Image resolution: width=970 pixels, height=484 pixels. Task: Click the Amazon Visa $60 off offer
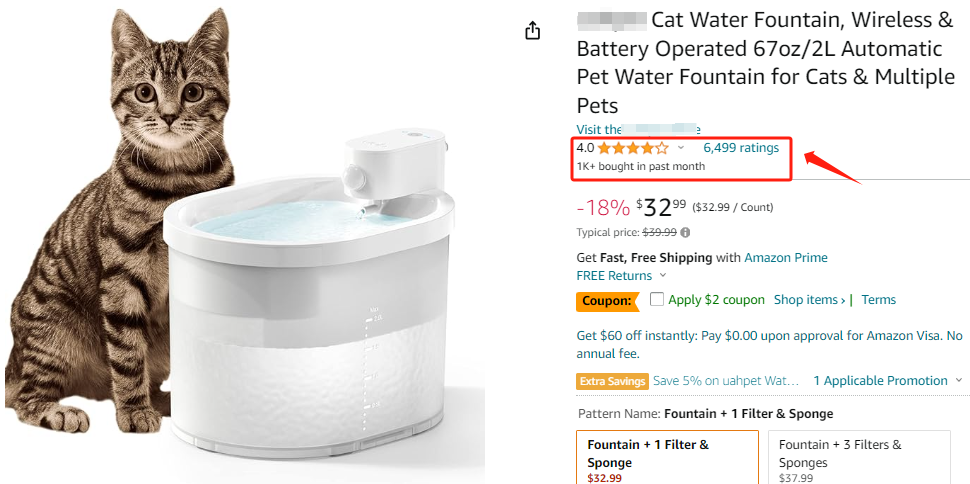[x=770, y=345]
